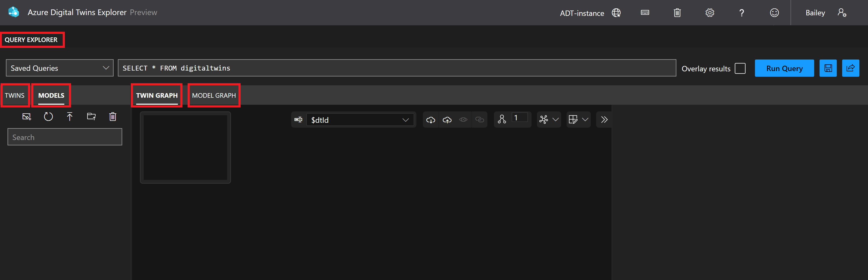Click the models Search field
This screenshot has width=868, height=280.
click(x=65, y=137)
